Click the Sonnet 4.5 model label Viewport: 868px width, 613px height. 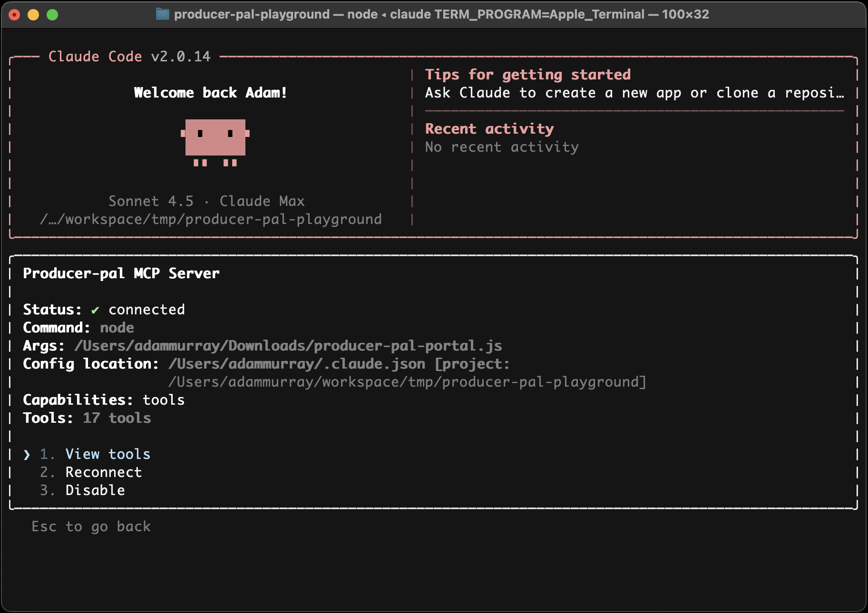coord(151,201)
